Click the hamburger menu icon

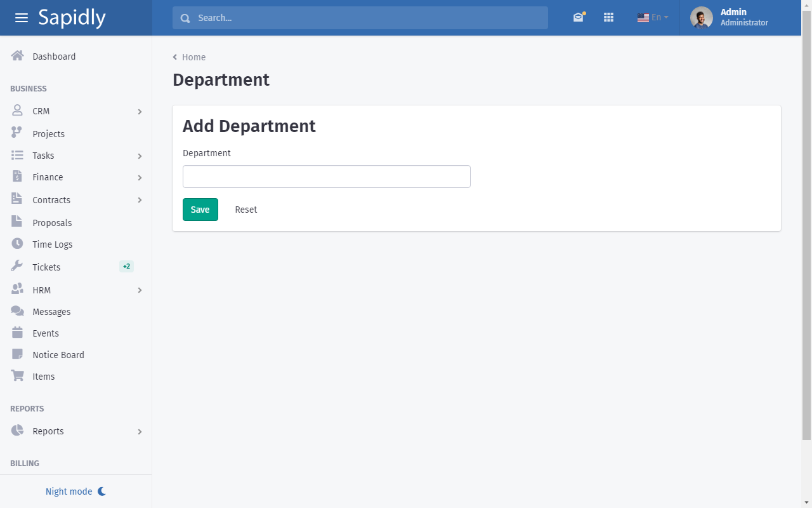[x=22, y=18]
